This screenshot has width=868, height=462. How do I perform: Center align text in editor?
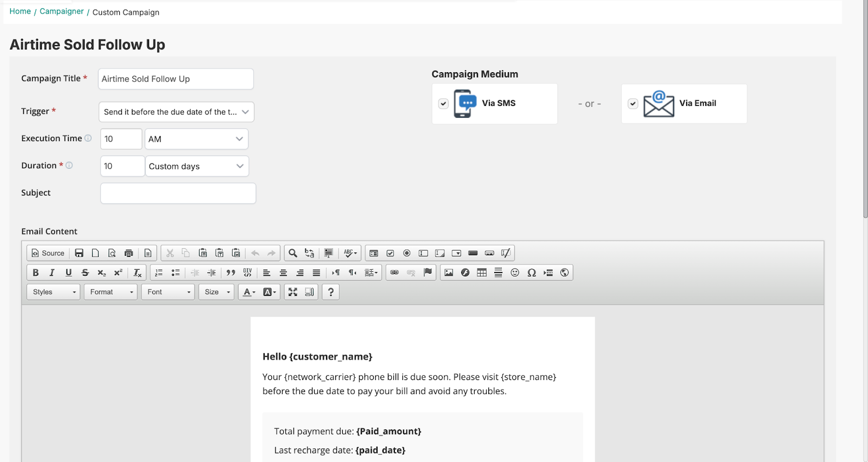[283, 273]
